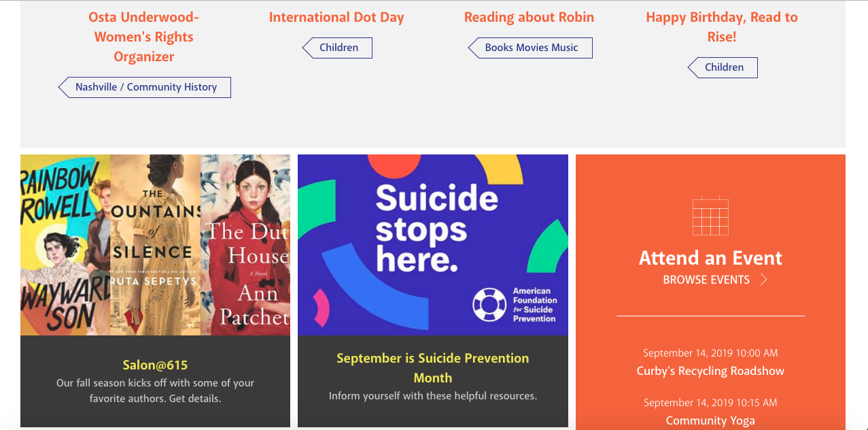Click the BROWSE EVENTS link
The image size is (868, 430).
click(x=707, y=280)
